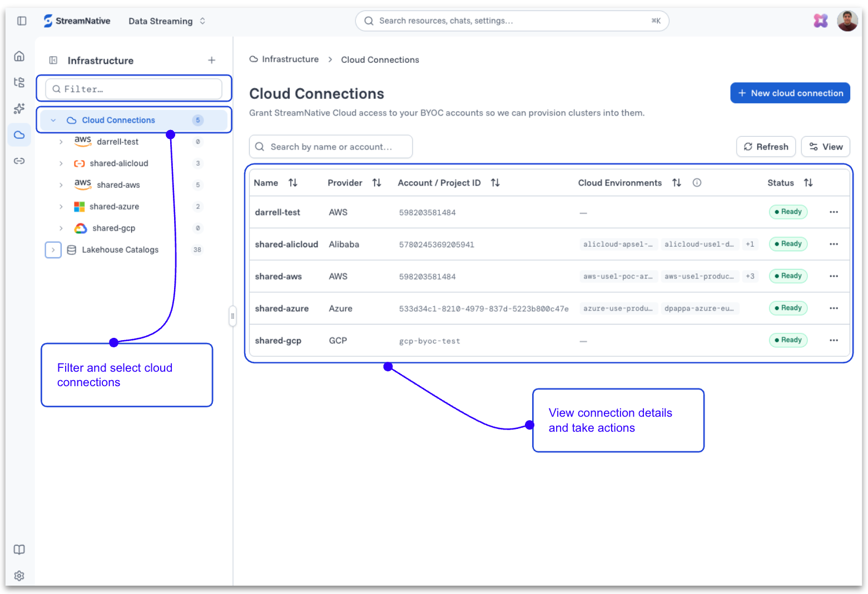
Task: Open row actions menu for shared-alicloud
Action: [x=834, y=244]
